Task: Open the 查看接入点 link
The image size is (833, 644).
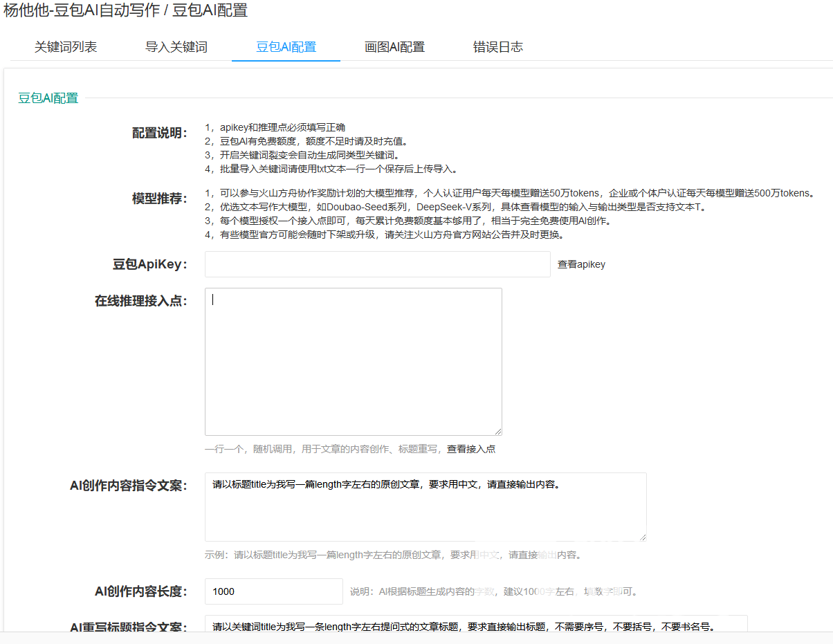Action: (470, 449)
